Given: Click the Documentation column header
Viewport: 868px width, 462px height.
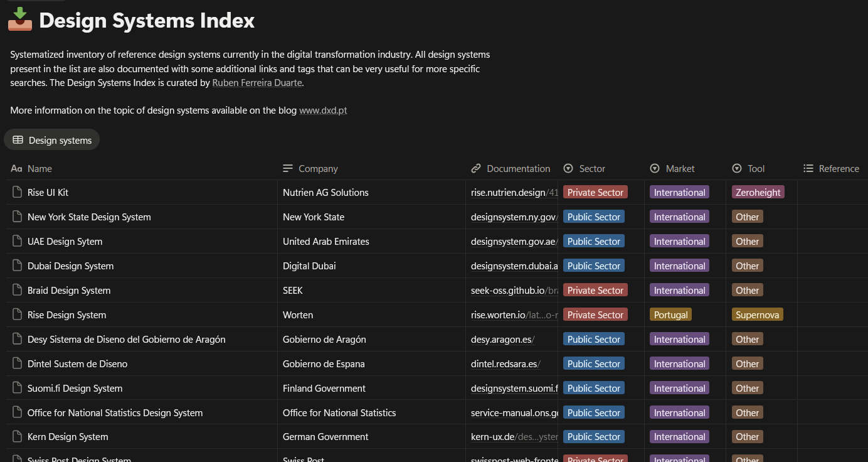Looking at the screenshot, I should pyautogui.click(x=511, y=168).
